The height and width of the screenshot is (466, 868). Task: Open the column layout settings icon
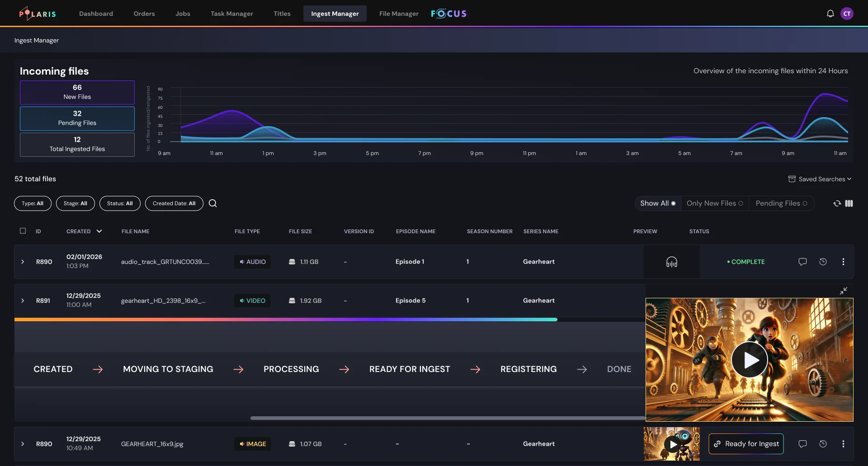click(849, 203)
